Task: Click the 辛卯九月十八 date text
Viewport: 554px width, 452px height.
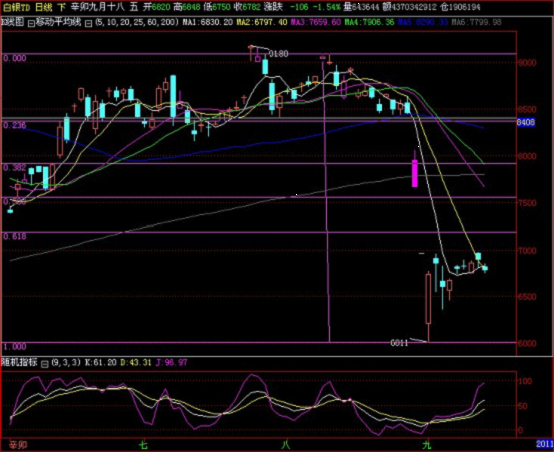Action: tap(98, 7)
